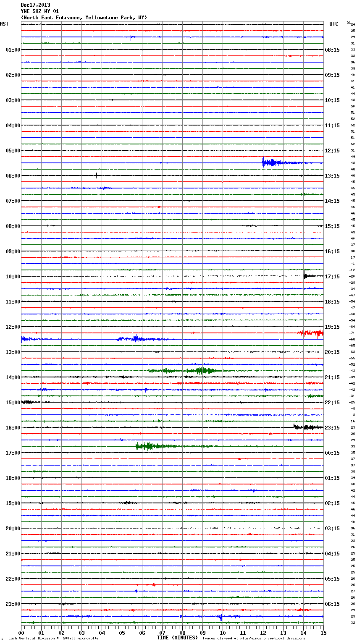Select the 14:00 MST hour label
The image size is (357, 644).
point(13,377)
